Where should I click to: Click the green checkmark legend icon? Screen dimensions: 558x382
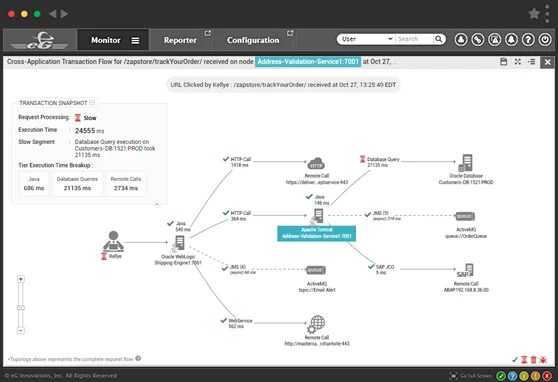click(x=515, y=360)
